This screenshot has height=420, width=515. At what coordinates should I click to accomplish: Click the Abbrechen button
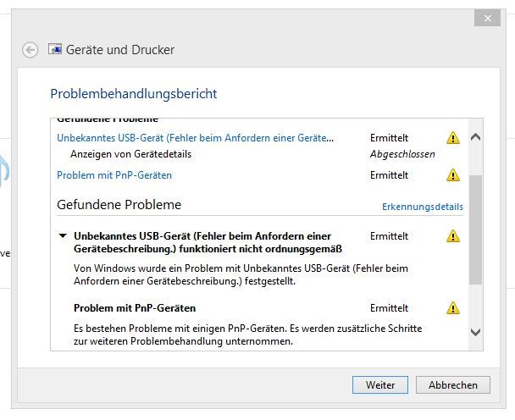(453, 385)
